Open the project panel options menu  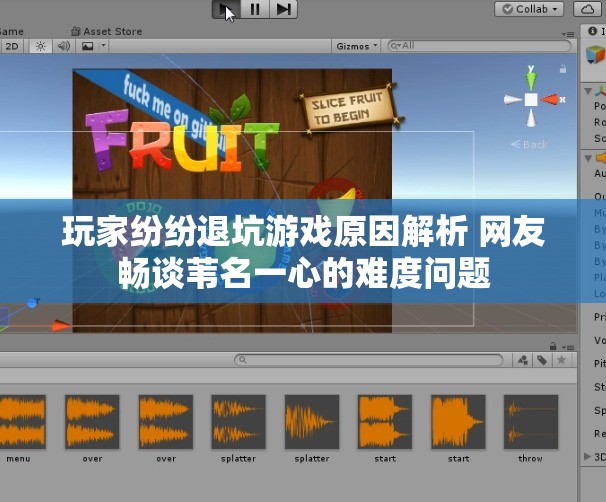pyautogui.click(x=568, y=347)
